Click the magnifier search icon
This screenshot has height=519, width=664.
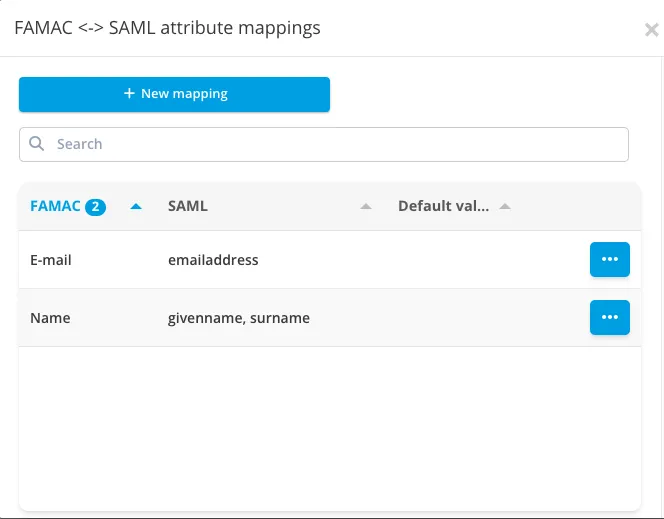(36, 144)
